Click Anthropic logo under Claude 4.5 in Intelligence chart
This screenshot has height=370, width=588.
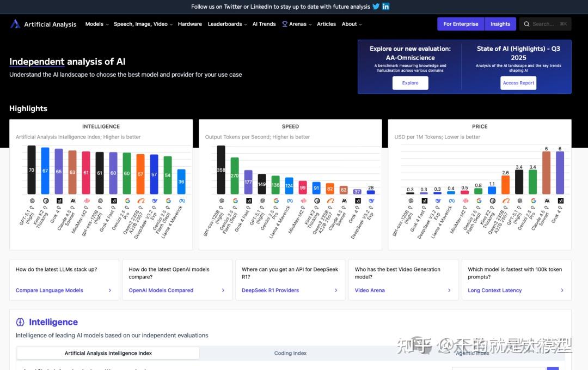pyautogui.click(x=73, y=201)
